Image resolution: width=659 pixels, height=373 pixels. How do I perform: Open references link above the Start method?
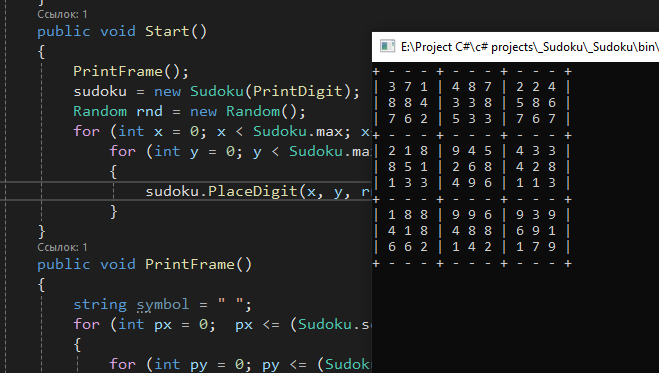[62, 14]
